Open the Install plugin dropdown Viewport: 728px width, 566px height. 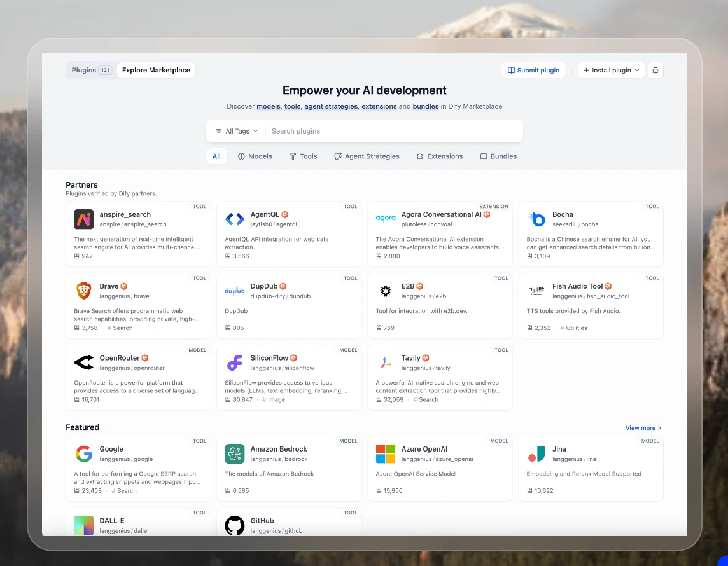click(611, 70)
